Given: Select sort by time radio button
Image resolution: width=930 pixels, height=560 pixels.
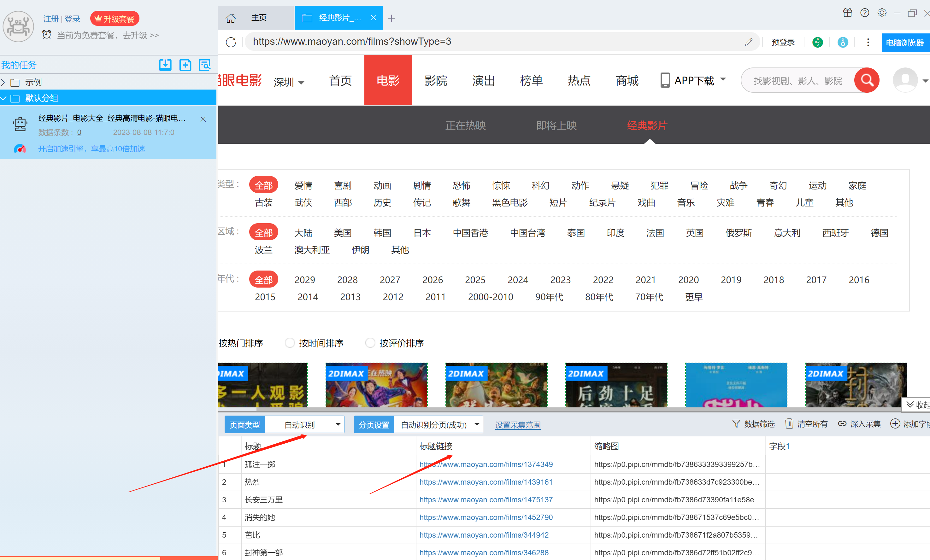Looking at the screenshot, I should point(290,343).
